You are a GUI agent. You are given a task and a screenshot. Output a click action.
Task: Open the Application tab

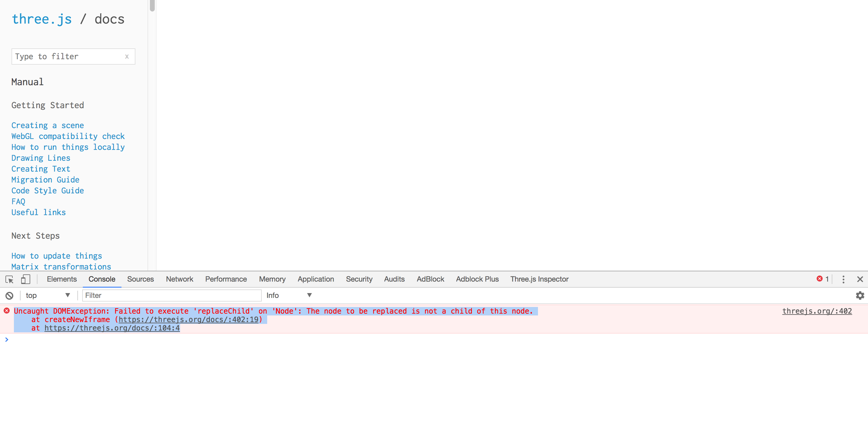coord(316,279)
